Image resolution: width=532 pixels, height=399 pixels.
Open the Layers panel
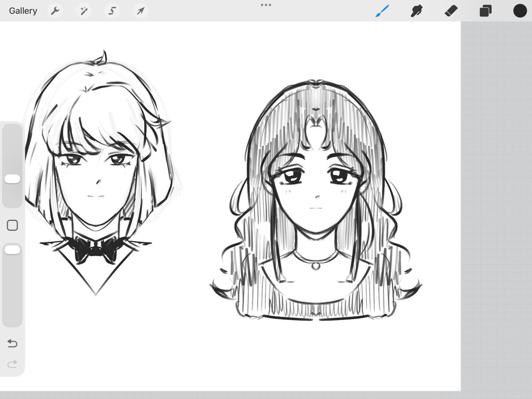pos(485,11)
